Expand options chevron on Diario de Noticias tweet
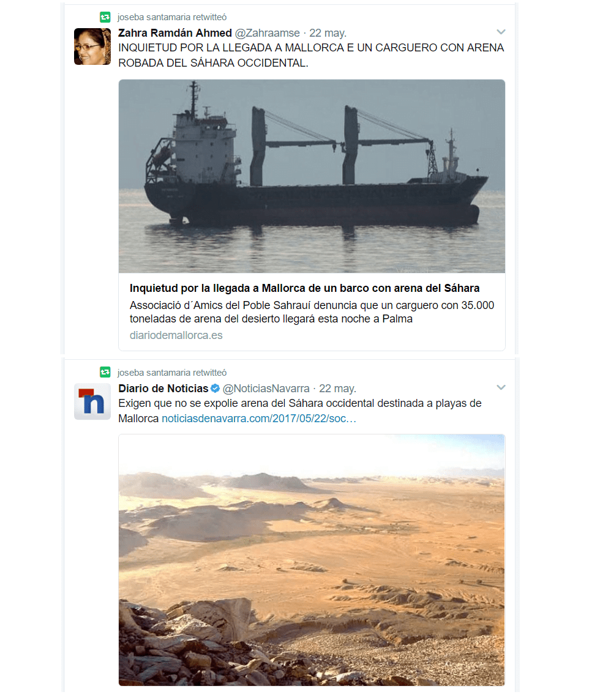 coord(501,387)
